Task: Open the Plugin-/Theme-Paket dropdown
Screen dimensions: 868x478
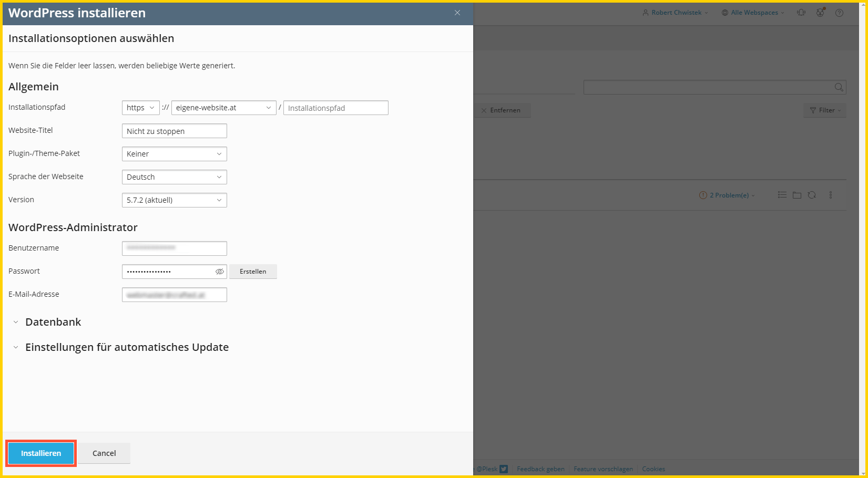Action: pos(175,154)
